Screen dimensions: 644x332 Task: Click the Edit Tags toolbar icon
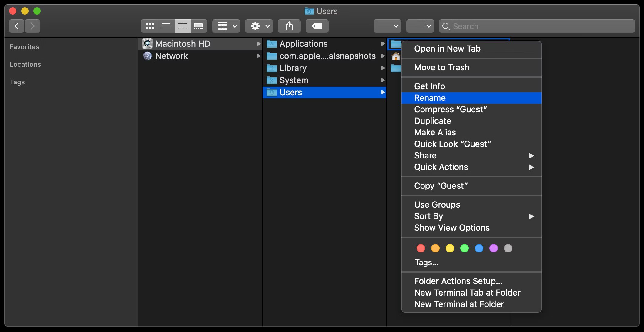(x=317, y=26)
